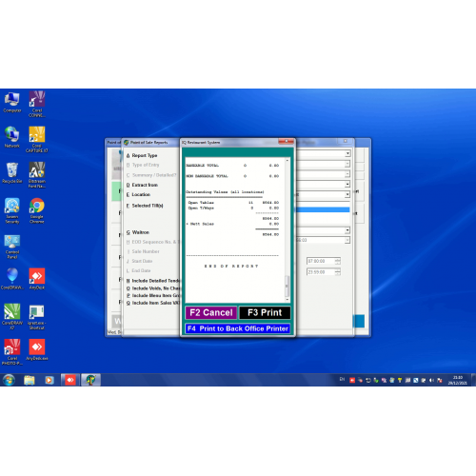Image resolution: width=476 pixels, height=476 pixels.
Task: Click the start time spinner field
Action: click(324, 261)
